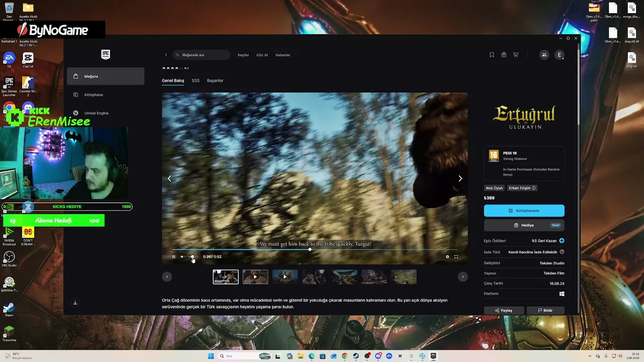Select the seventh media thumbnail
This screenshot has width=644, height=362.
point(404,277)
